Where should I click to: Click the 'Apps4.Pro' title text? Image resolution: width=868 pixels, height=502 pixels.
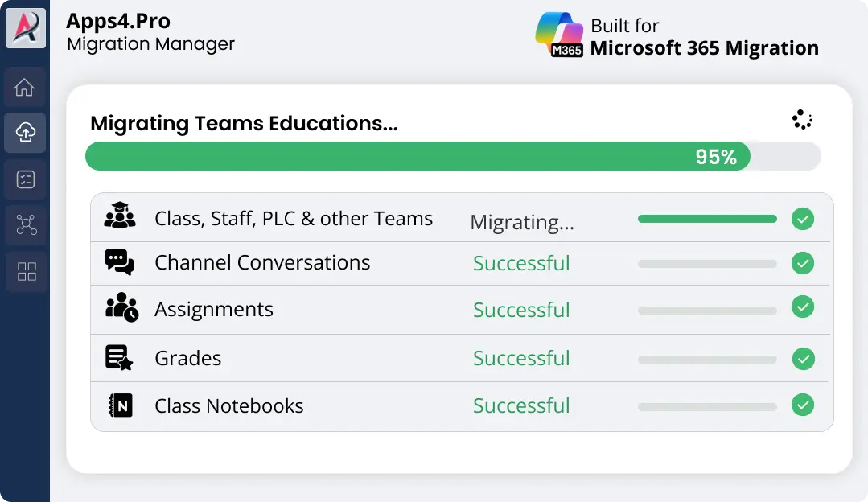pyautogui.click(x=118, y=21)
